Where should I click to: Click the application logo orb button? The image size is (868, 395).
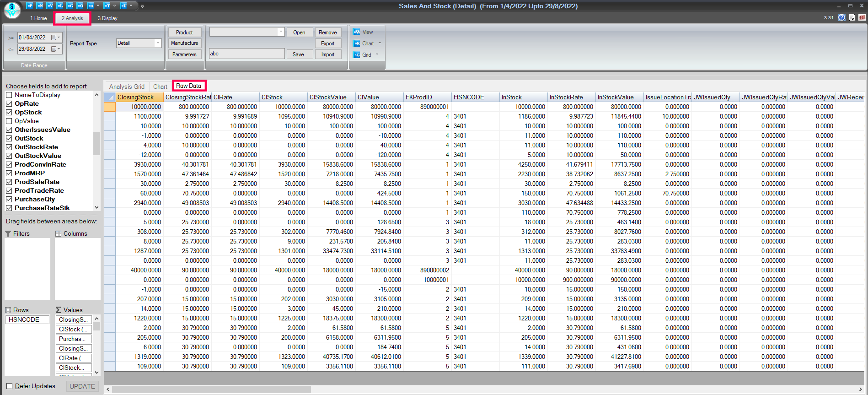click(x=12, y=10)
